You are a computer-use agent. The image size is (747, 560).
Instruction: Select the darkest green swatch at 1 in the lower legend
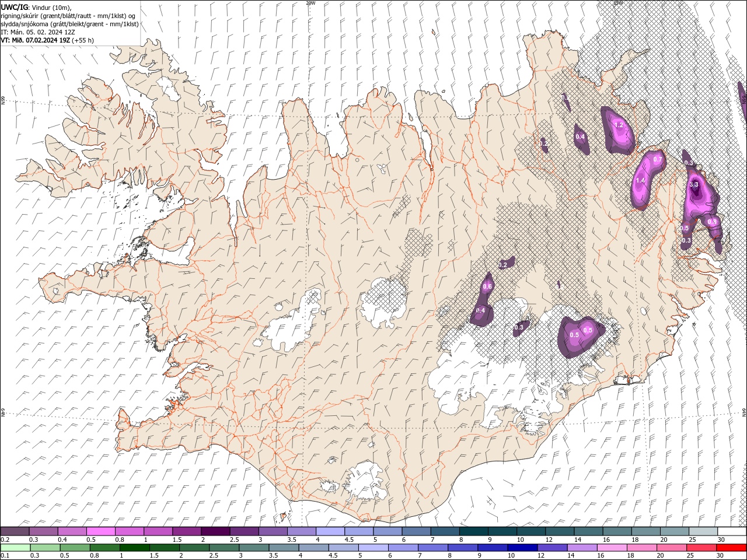tap(134, 548)
